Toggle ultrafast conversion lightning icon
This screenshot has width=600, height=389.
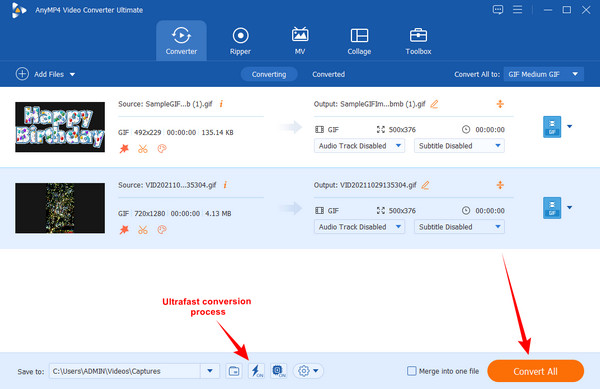(x=256, y=371)
